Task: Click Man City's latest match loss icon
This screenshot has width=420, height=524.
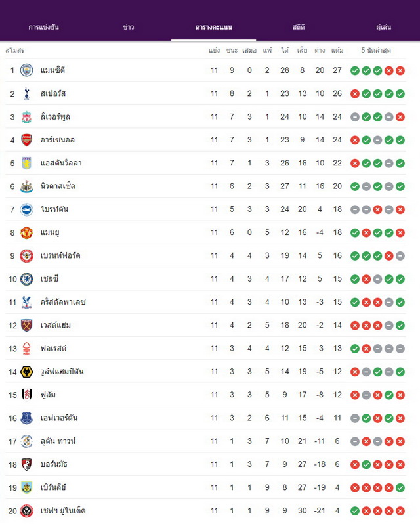Action: (x=400, y=70)
